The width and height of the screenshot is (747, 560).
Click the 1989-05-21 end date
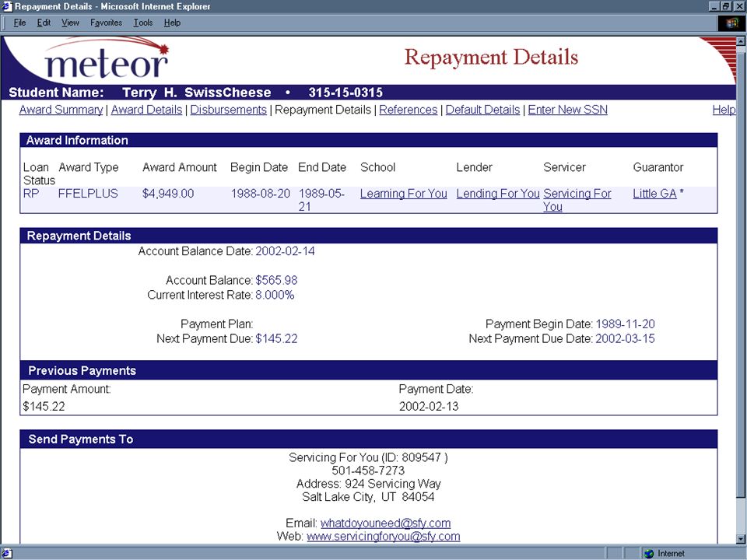(x=321, y=200)
